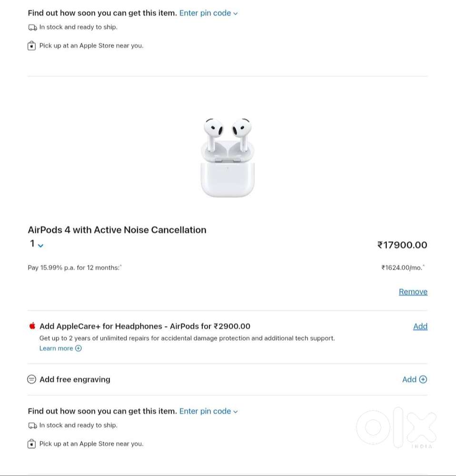The width and height of the screenshot is (456, 476).
Task: Open Learn more about AppleCare+
Action: click(56, 348)
